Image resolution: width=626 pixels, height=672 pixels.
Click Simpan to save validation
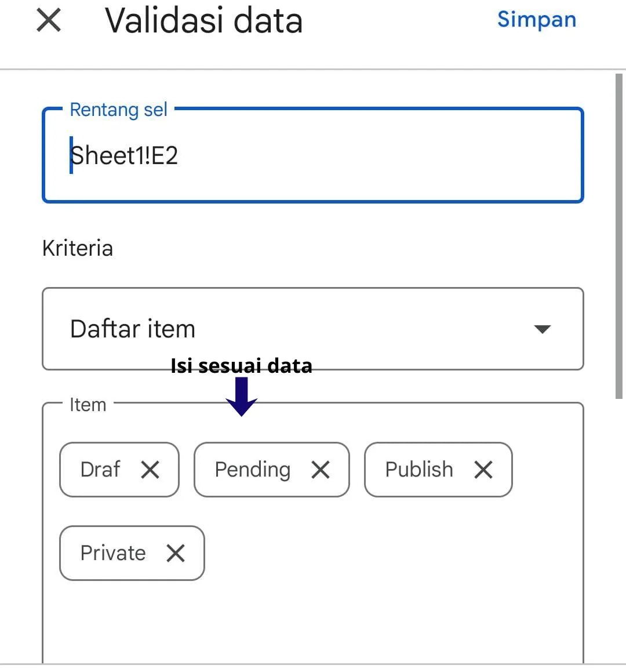tap(536, 20)
